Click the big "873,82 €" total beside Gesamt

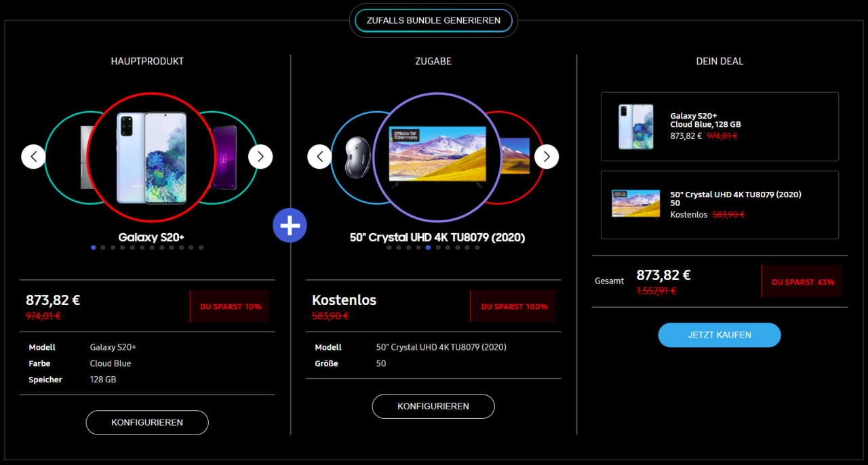(x=663, y=275)
